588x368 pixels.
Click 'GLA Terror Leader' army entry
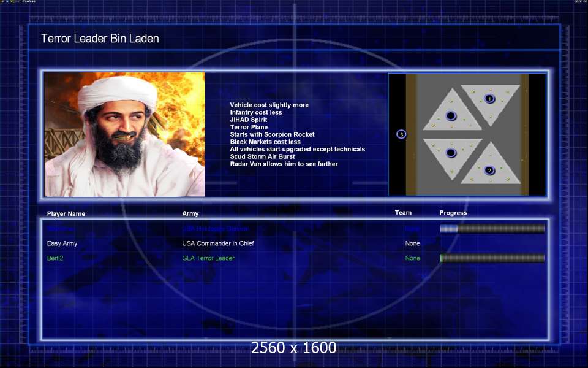coord(208,258)
